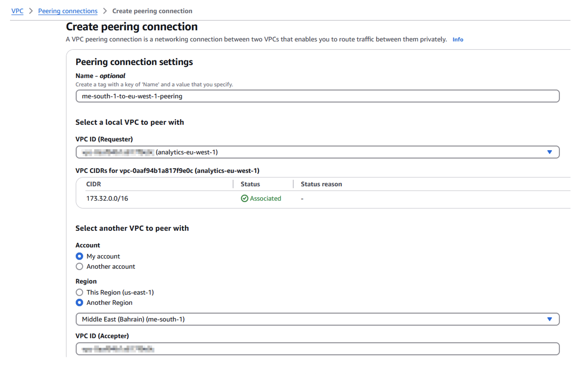Go to Peering connections breadcrumb
The image size is (588, 374).
pyautogui.click(x=68, y=11)
